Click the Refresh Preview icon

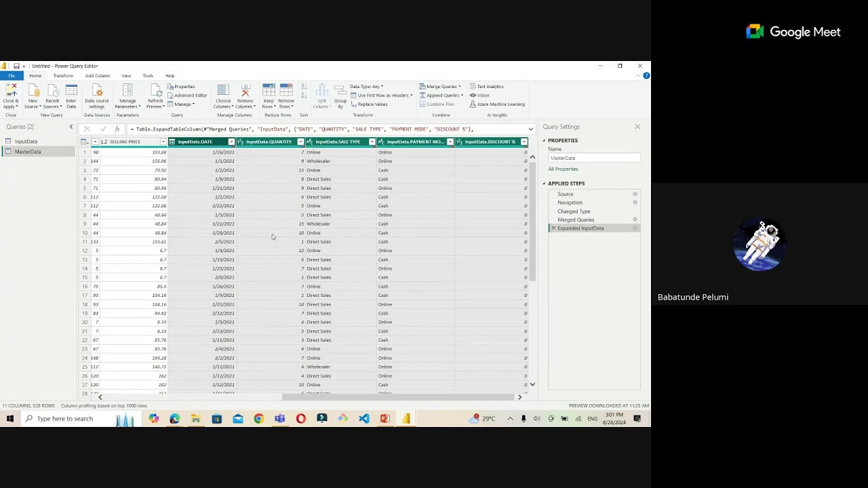(155, 90)
